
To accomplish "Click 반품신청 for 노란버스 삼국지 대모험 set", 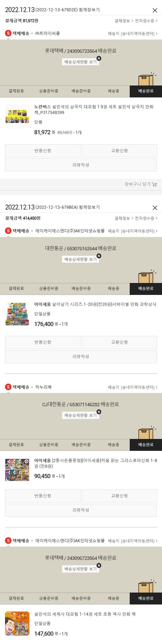I will [x=43, y=151].
